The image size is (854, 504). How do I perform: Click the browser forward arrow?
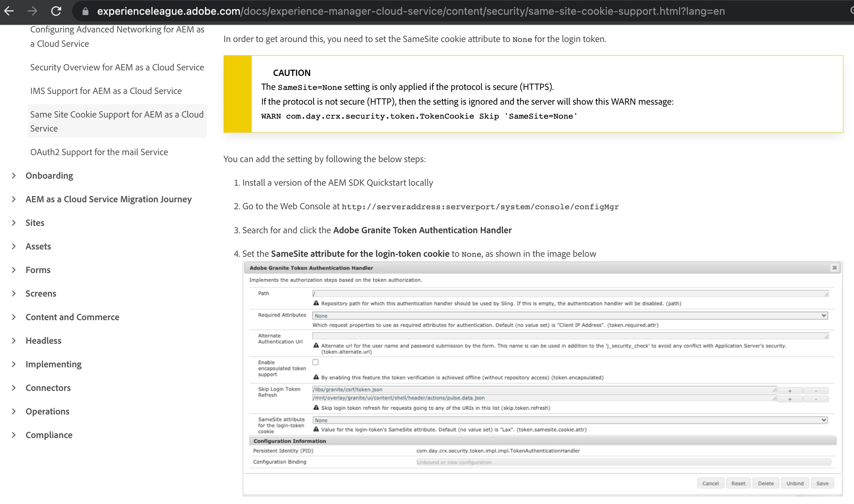pos(32,11)
